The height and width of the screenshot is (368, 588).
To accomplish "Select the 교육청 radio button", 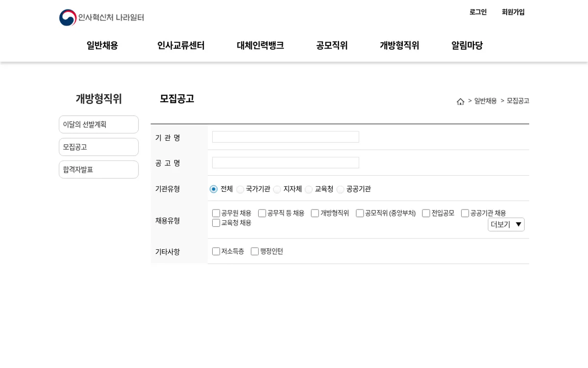I will tap(309, 189).
